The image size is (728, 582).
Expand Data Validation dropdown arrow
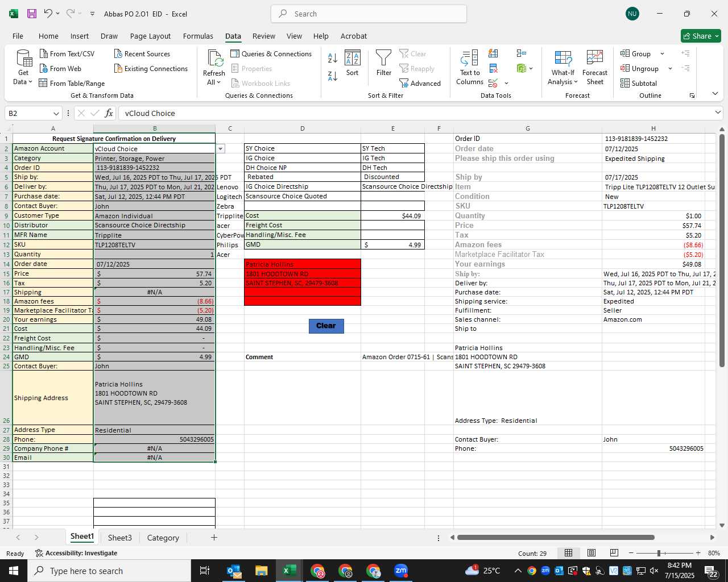(x=506, y=84)
